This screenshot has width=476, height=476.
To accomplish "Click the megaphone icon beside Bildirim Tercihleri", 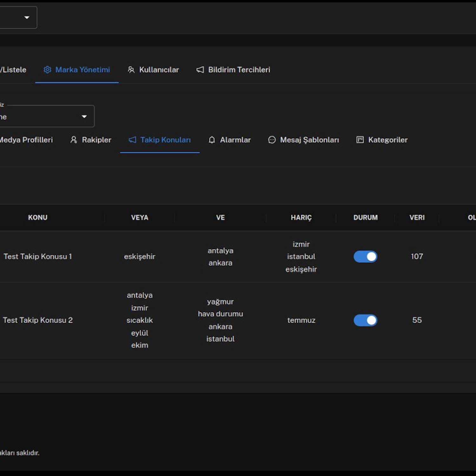I will pyautogui.click(x=200, y=70).
